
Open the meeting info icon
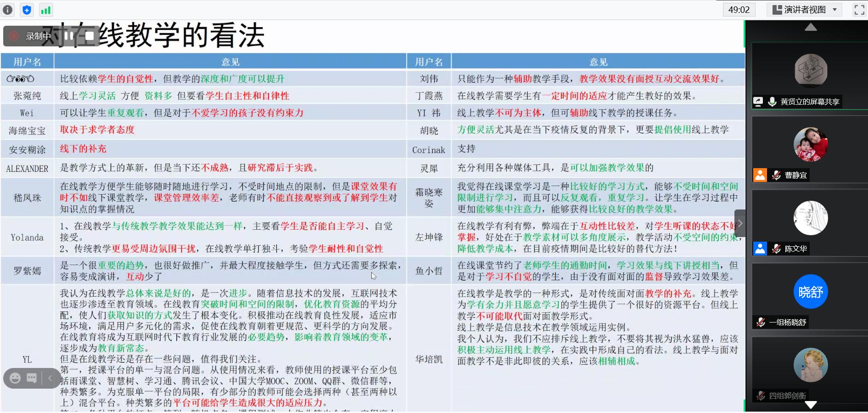click(x=8, y=10)
